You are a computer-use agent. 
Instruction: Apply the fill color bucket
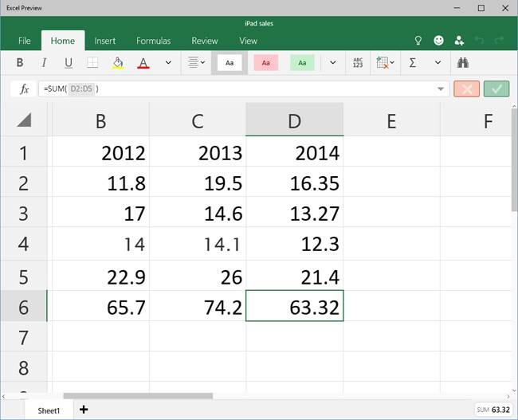(x=118, y=62)
